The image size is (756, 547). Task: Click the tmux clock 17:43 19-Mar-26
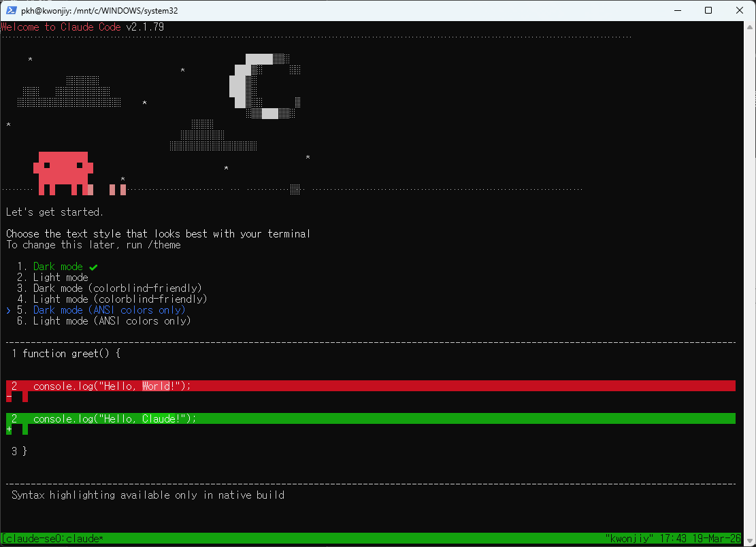700,538
